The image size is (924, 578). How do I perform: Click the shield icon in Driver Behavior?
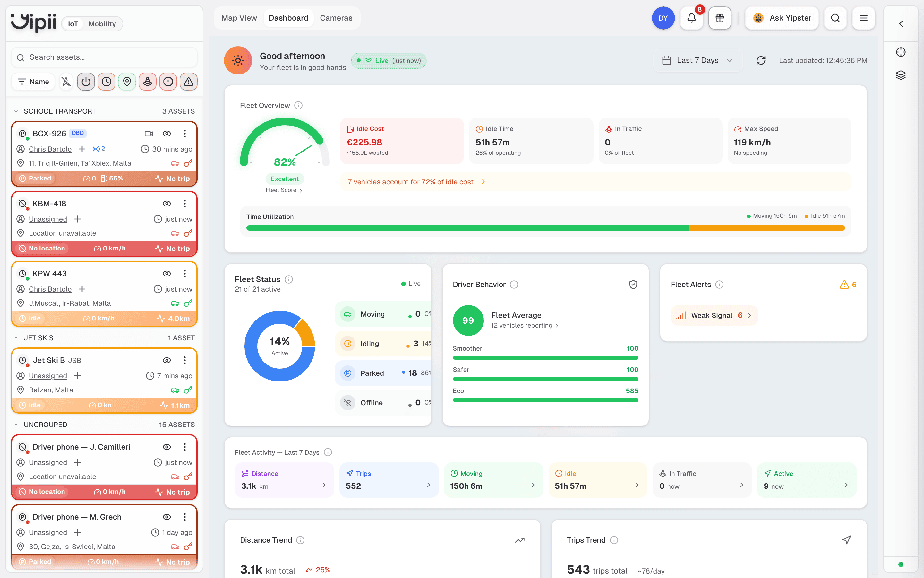(633, 285)
